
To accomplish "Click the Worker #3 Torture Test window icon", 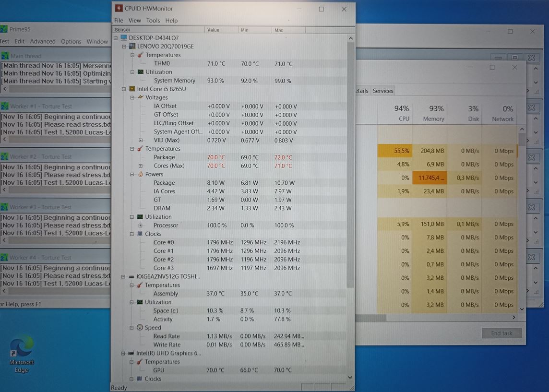I will [x=5, y=207].
